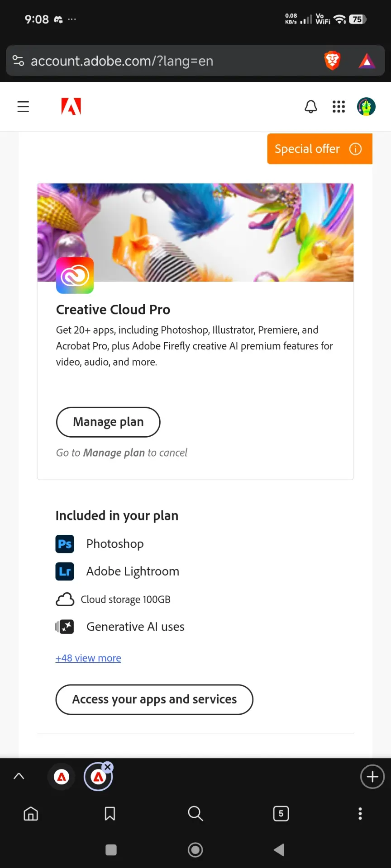Open the +48 view more link
This screenshot has width=391, height=868.
click(x=88, y=658)
